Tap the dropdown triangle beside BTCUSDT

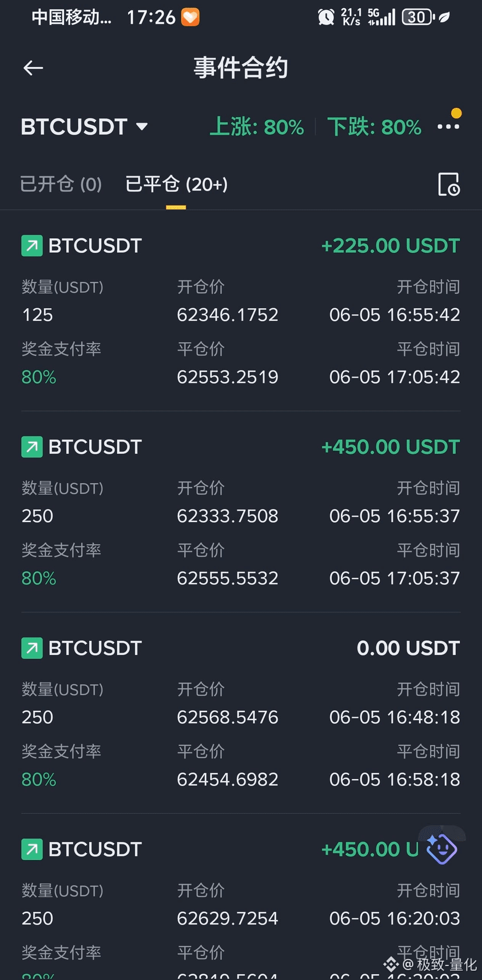coord(141,126)
